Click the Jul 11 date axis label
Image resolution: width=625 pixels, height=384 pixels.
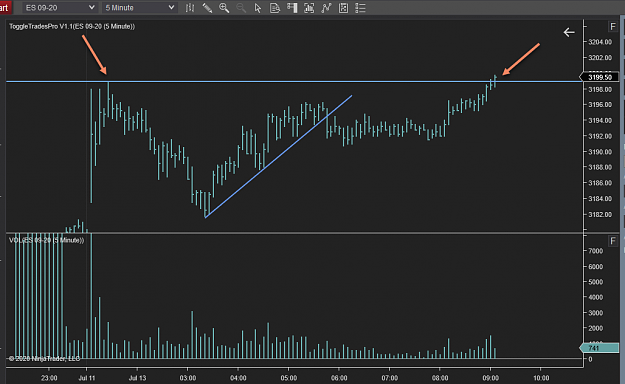click(87, 378)
